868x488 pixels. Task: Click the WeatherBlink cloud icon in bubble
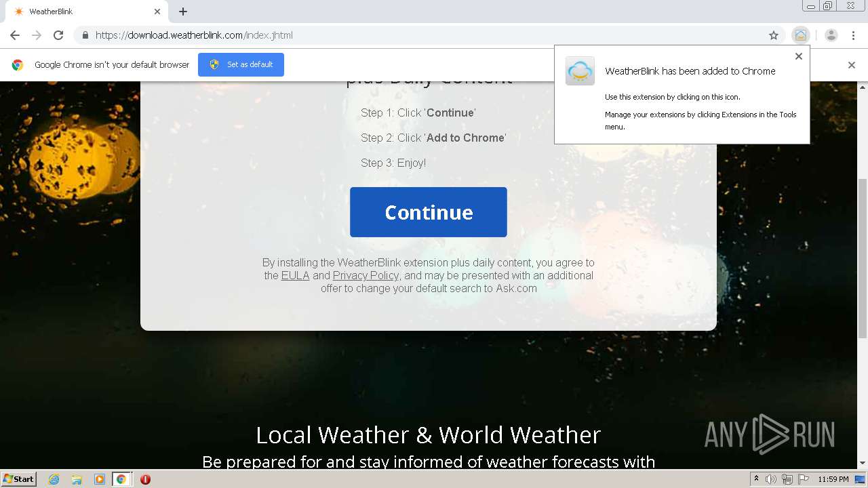click(580, 71)
